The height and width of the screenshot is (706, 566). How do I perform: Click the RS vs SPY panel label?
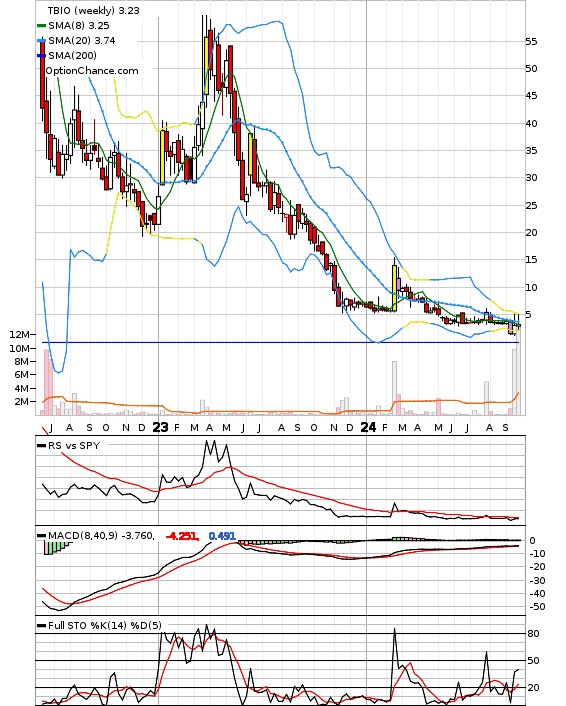pyautogui.click(x=74, y=446)
